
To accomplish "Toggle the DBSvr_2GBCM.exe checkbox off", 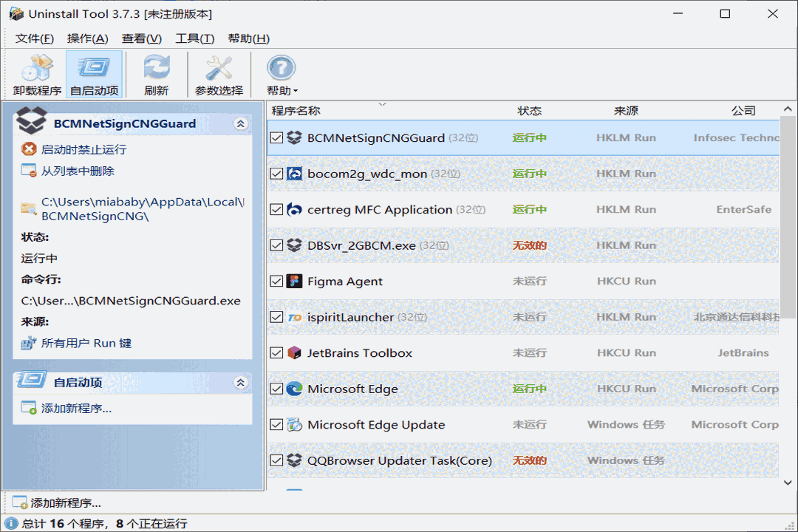I will 276,245.
